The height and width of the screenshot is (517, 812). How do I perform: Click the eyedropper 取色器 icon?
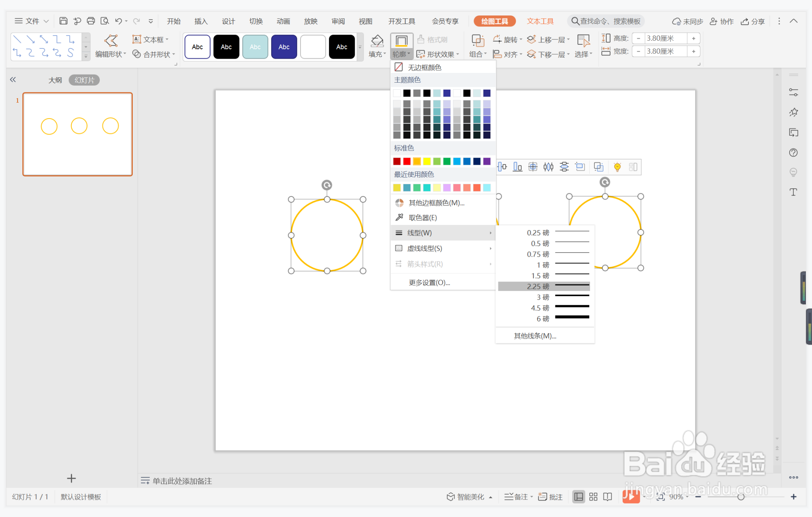pos(399,218)
